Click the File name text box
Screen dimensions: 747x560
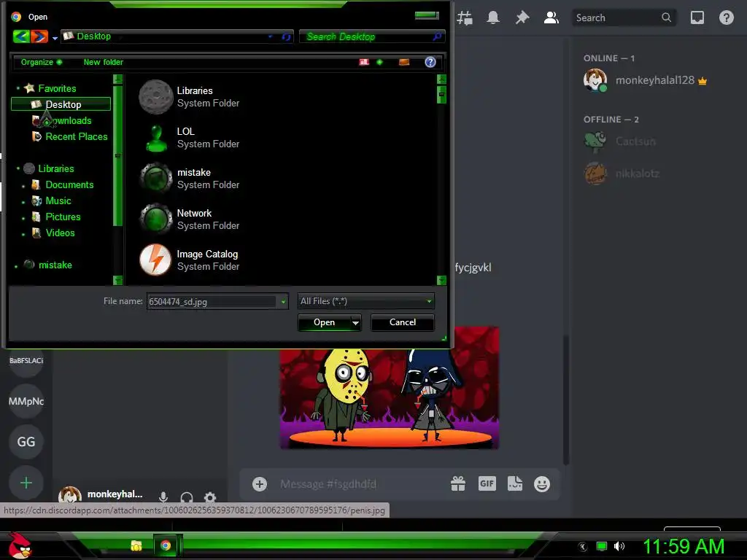pyautogui.click(x=212, y=301)
